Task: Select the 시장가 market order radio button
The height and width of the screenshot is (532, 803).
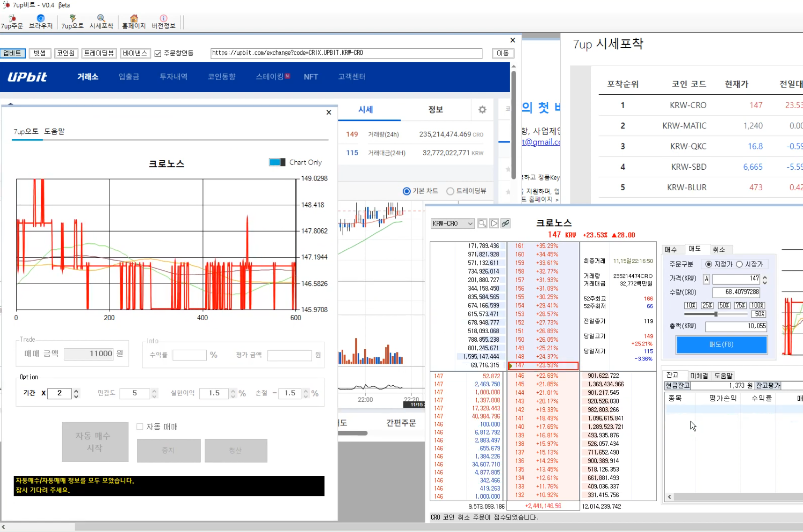Action: point(739,264)
